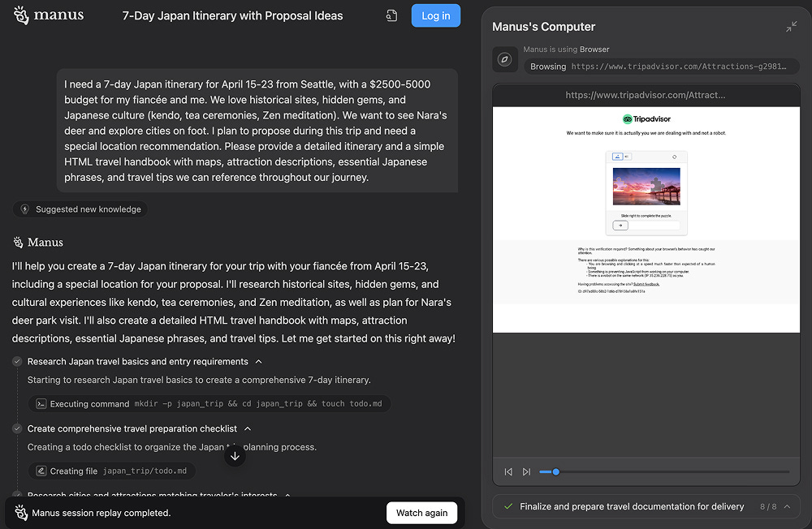The height and width of the screenshot is (529, 812).
Task: Expand the Finalize travel documentation task list
Action: point(787,507)
